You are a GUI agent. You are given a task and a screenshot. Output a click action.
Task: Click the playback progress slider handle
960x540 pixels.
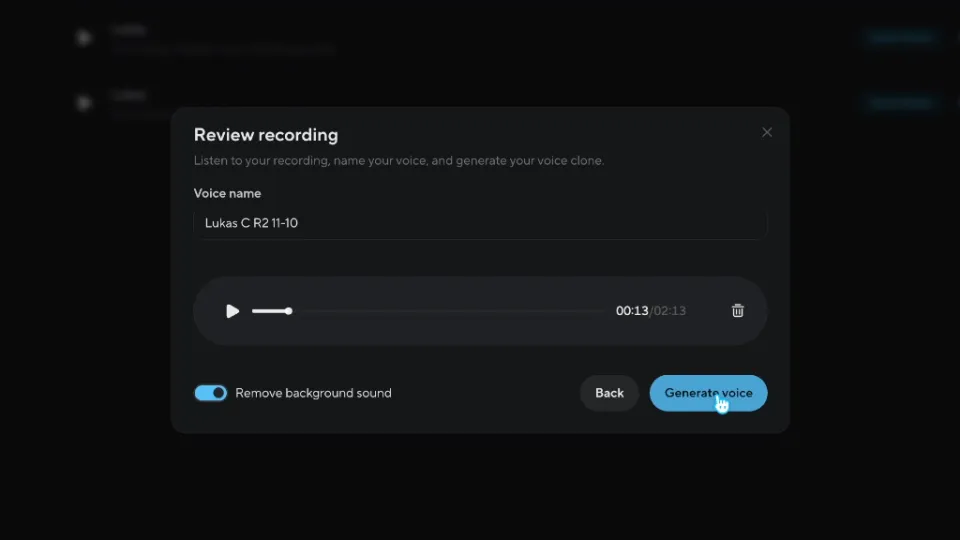(x=288, y=311)
